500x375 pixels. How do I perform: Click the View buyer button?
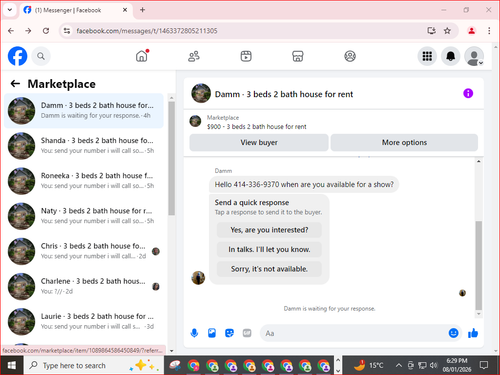coord(259,143)
